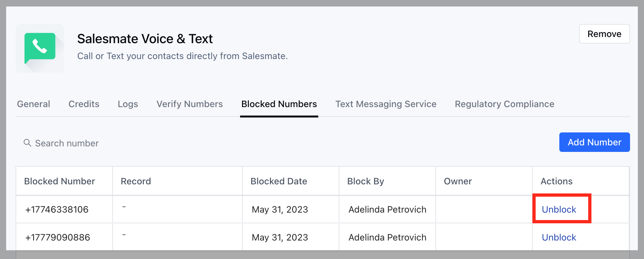The width and height of the screenshot is (644, 259).
Task: Unblock the number +17746338106
Action: point(559,209)
